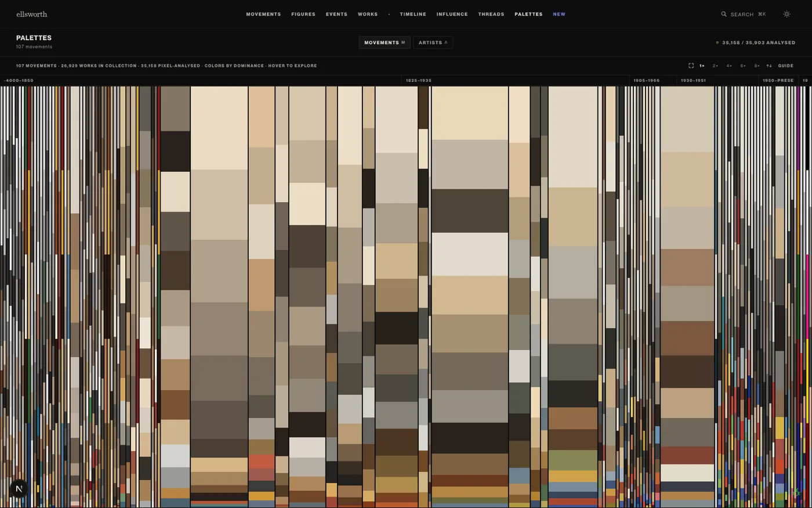Image resolution: width=812 pixels, height=508 pixels.
Task: Open the Movements nav item
Action: click(263, 14)
